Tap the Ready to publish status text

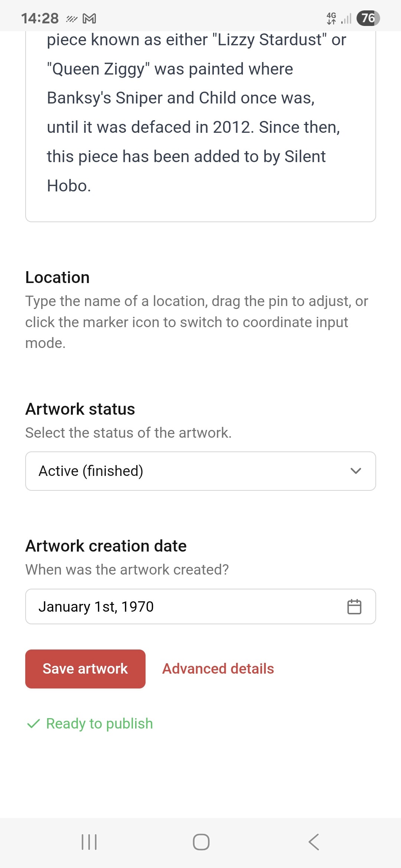(100, 723)
